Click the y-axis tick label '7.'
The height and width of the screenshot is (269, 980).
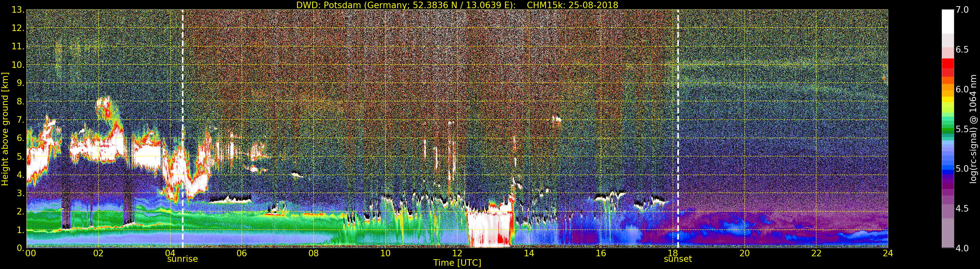click(20, 120)
